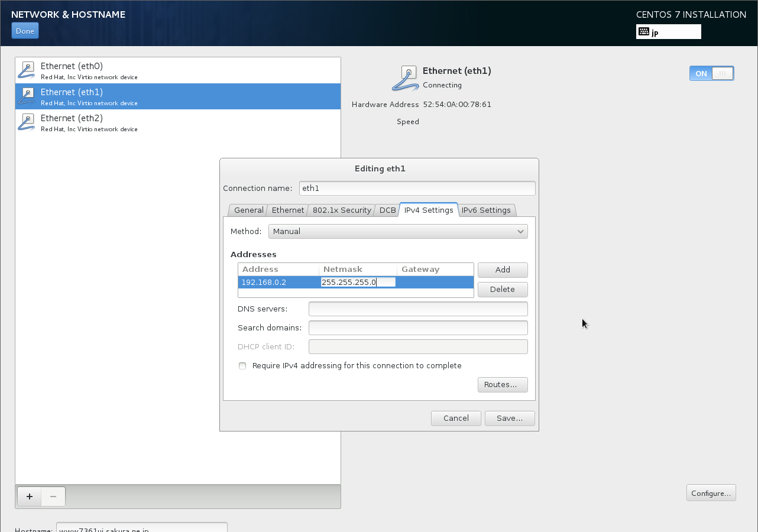Open the General tab
Screen dimensions: 758x532
click(248, 210)
